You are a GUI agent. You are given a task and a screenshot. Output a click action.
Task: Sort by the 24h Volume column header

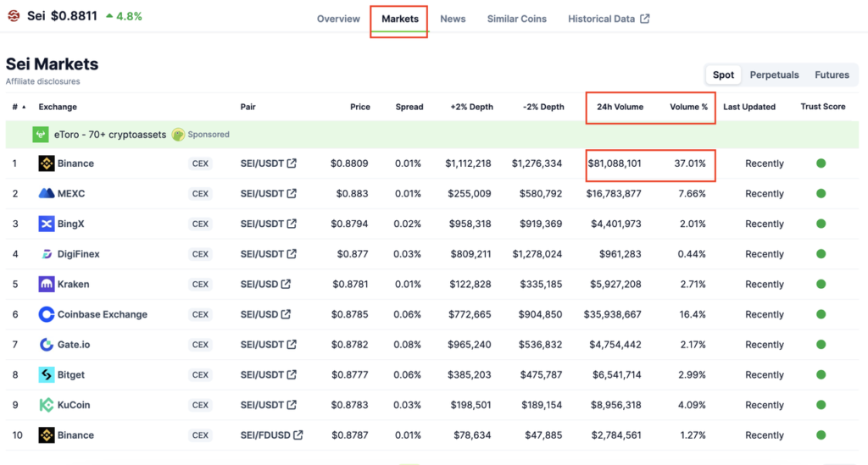[x=620, y=107]
